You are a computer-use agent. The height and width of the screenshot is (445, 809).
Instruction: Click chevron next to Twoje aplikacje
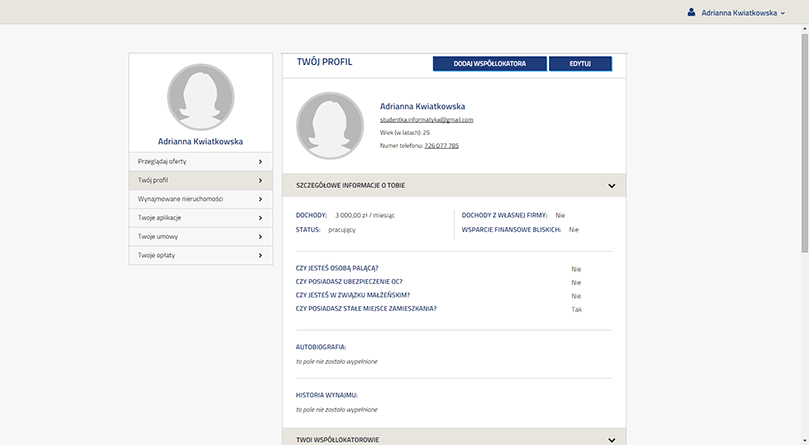click(260, 218)
